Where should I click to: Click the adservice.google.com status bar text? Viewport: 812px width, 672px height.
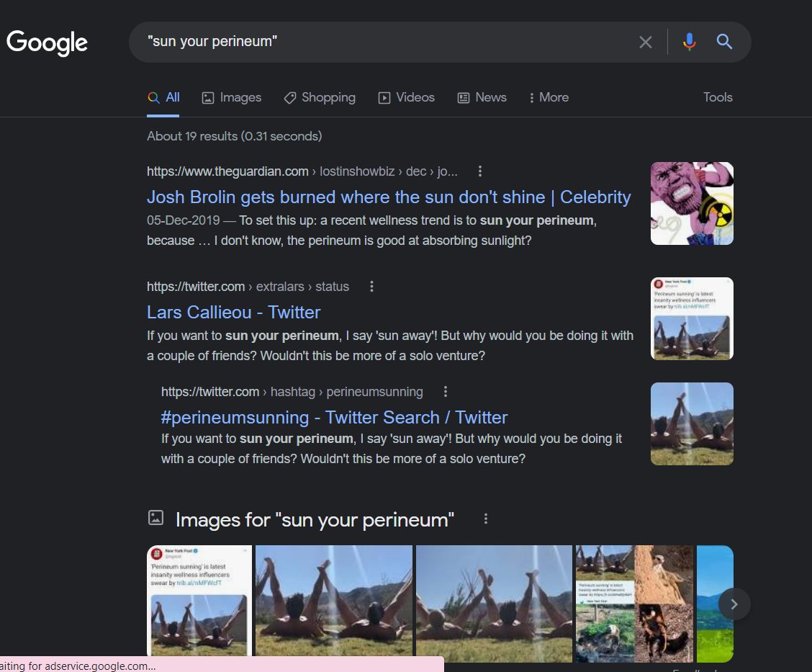click(x=78, y=666)
